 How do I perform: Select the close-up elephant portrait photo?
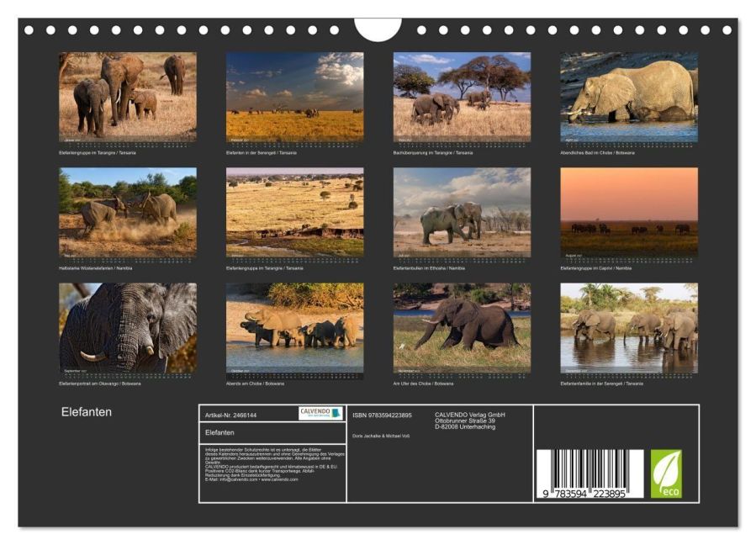point(128,328)
